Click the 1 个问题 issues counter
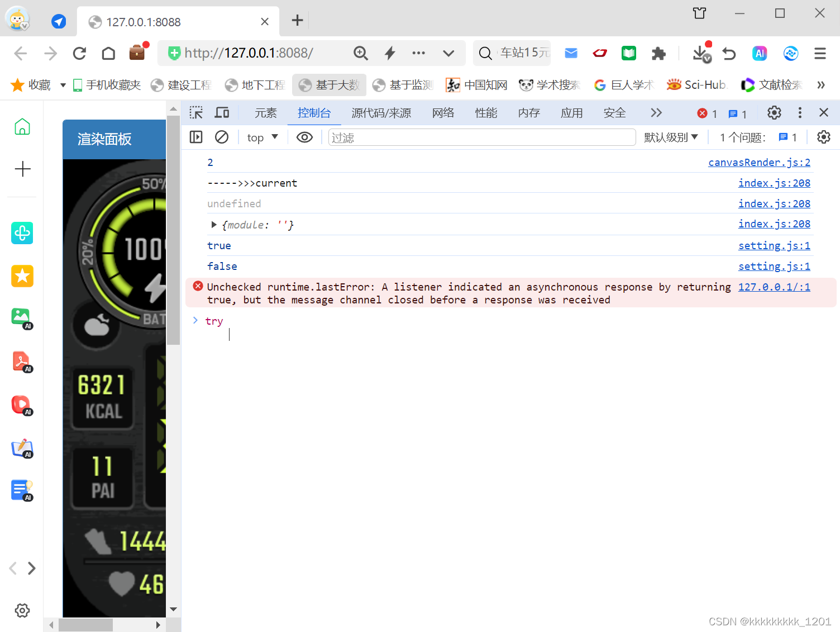The image size is (840, 632). click(758, 137)
